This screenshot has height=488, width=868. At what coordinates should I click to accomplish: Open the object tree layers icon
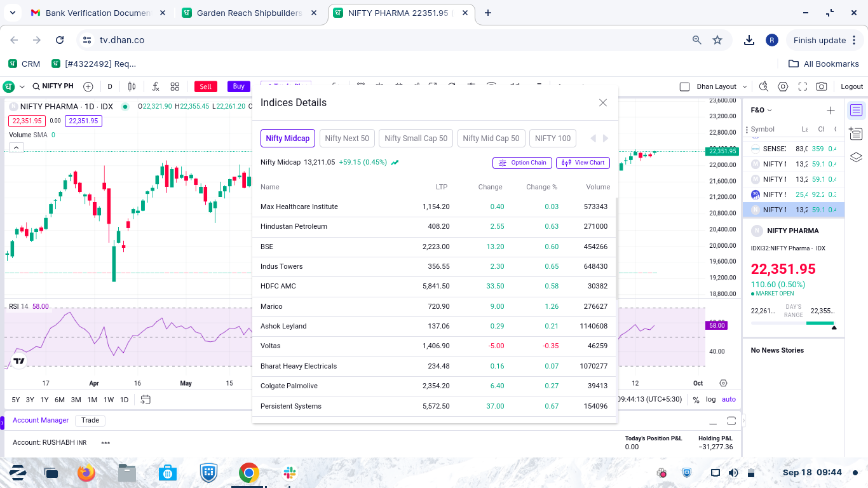click(x=856, y=157)
